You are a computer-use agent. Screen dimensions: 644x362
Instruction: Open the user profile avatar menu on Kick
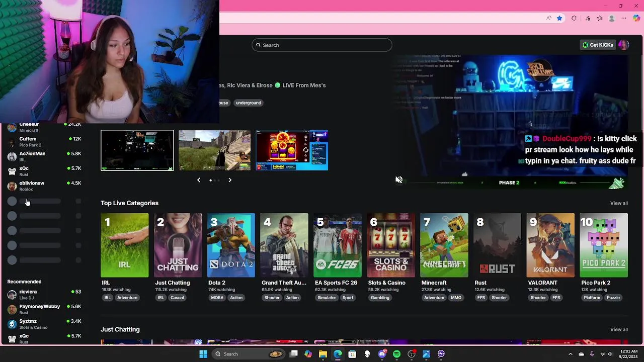click(x=623, y=45)
